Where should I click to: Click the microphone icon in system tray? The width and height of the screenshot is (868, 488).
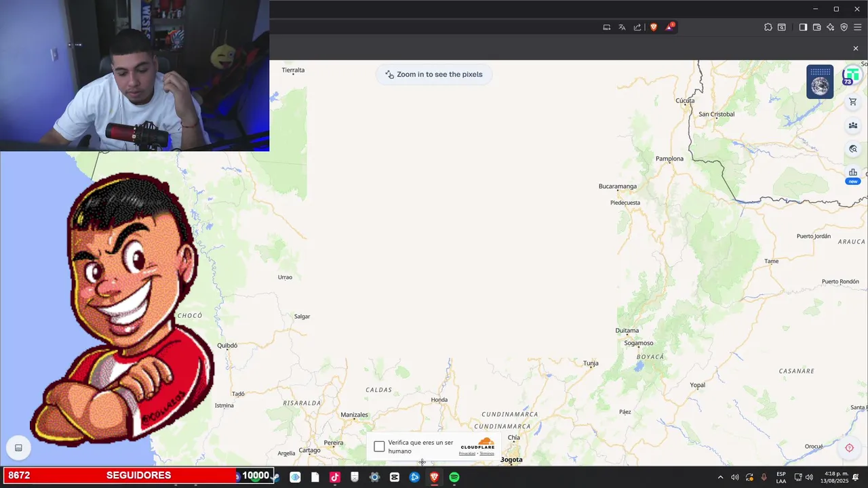coord(764,477)
